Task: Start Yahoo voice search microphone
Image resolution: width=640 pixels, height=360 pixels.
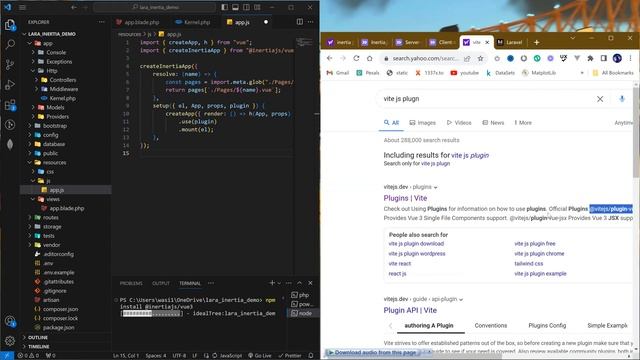Action: pos(622,99)
